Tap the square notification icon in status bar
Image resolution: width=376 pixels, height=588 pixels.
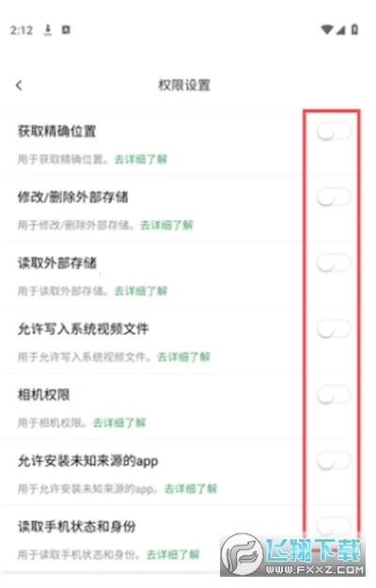click(x=66, y=29)
